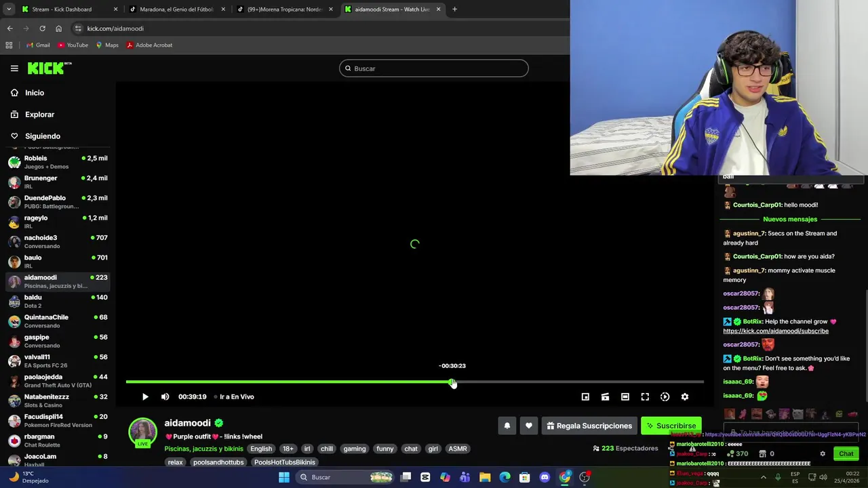The height and width of the screenshot is (488, 868).
Task: Select the ASMR tag
Action: [458, 449]
